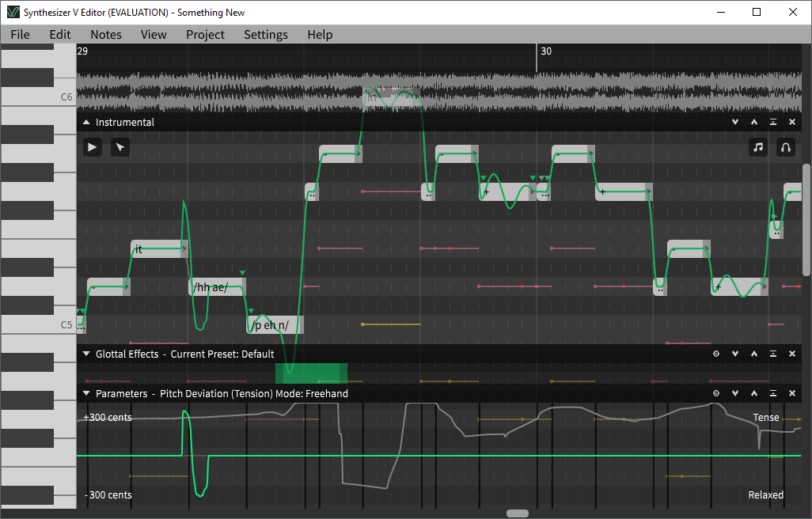Viewport: 812px width, 519px height.
Task: Click the clock icon on Glottal Effects header
Action: click(716, 354)
